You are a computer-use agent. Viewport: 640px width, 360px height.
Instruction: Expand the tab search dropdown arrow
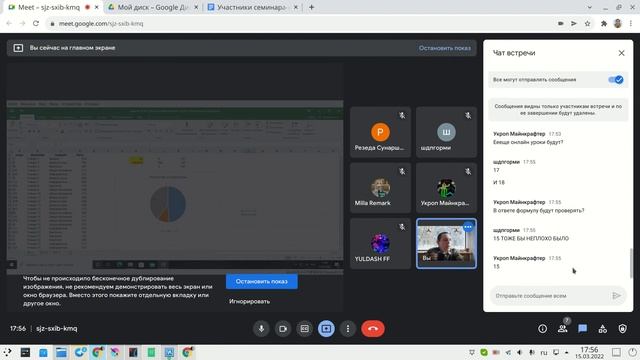click(x=589, y=7)
